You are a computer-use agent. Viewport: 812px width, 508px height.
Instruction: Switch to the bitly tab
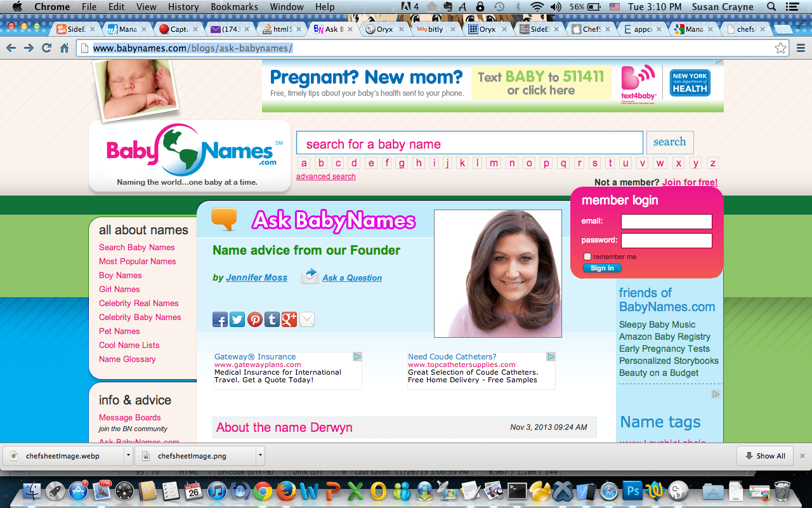tap(435, 29)
